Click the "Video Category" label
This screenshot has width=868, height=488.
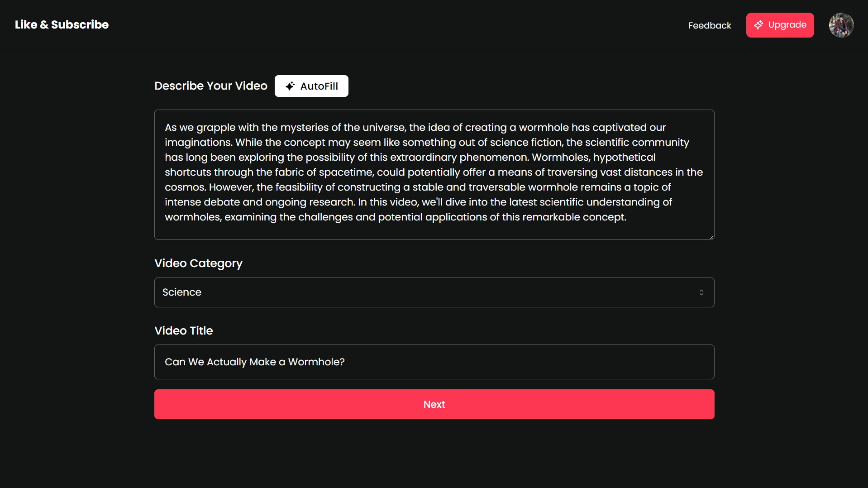198,263
